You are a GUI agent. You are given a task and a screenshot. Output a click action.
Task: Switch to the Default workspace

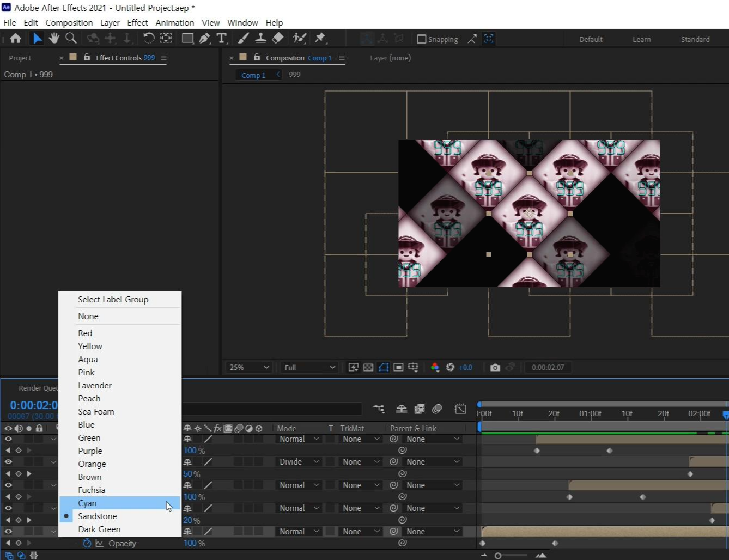(591, 39)
